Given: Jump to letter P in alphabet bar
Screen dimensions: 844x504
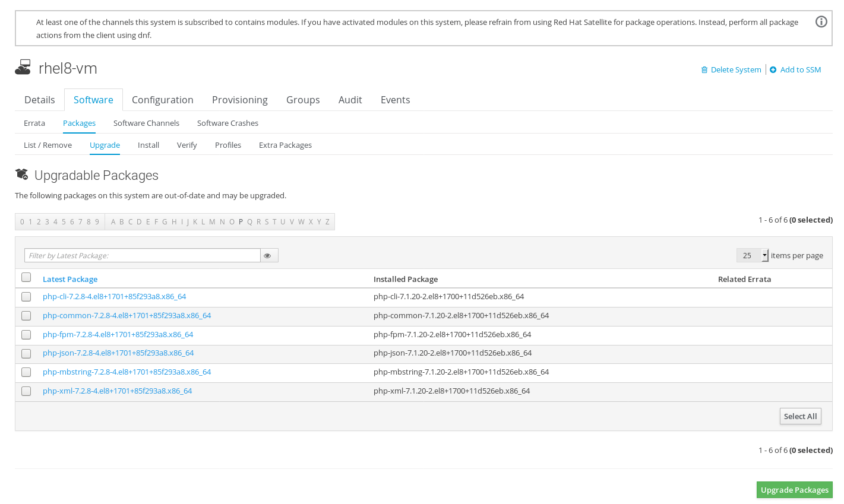Looking at the screenshot, I should [241, 222].
